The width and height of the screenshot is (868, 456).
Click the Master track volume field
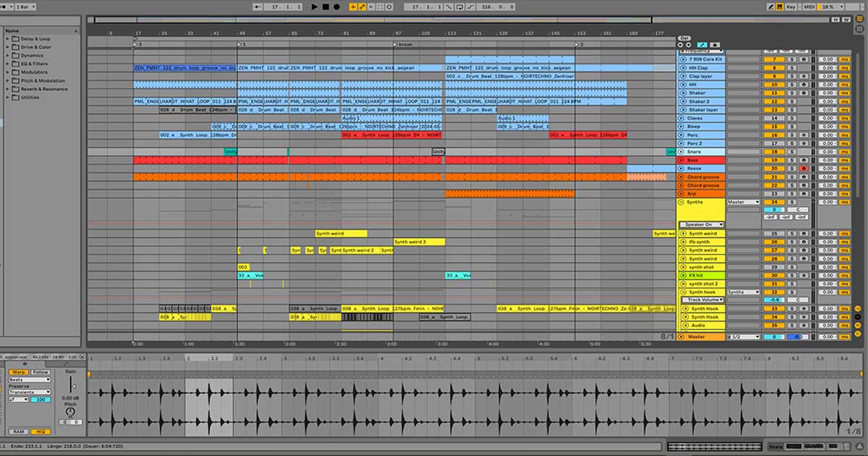[x=773, y=337]
